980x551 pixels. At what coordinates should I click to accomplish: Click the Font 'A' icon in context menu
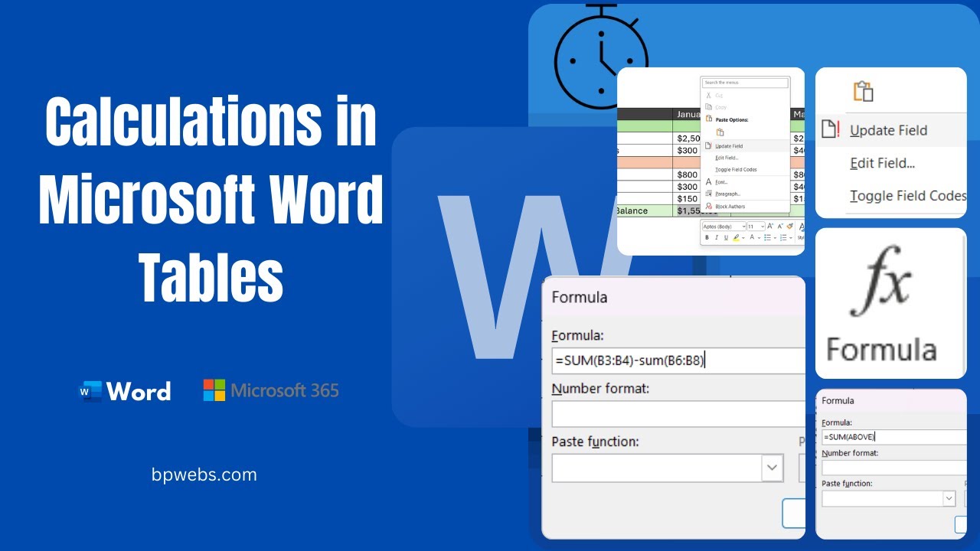click(708, 181)
